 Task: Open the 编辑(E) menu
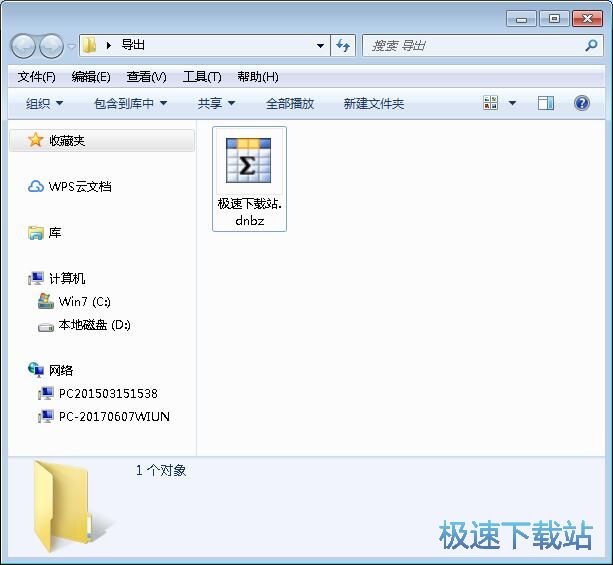tap(91, 77)
